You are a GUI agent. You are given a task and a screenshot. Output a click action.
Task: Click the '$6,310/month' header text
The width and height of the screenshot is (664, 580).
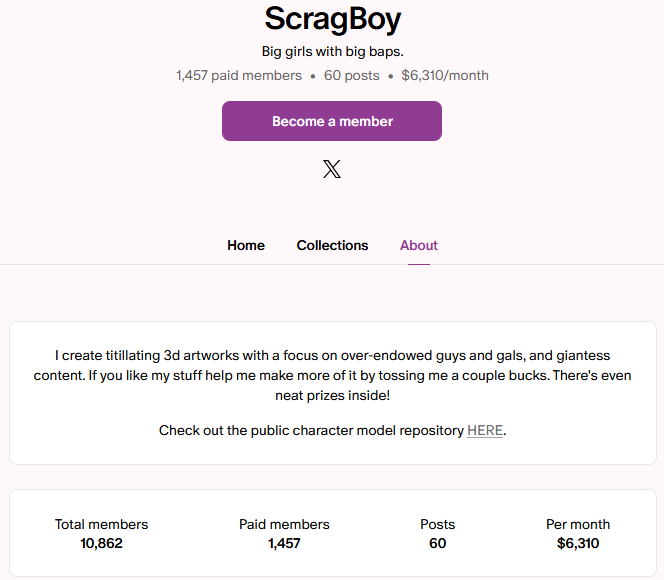[445, 75]
